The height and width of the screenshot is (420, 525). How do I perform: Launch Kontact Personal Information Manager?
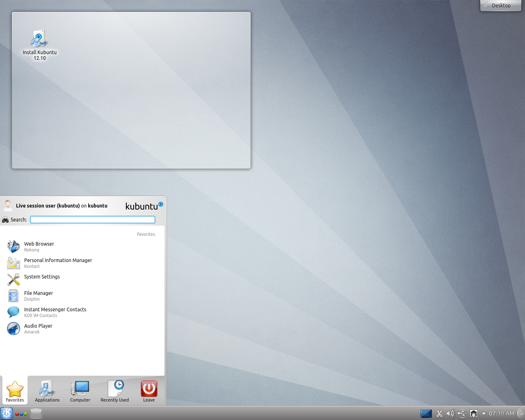pyautogui.click(x=58, y=263)
